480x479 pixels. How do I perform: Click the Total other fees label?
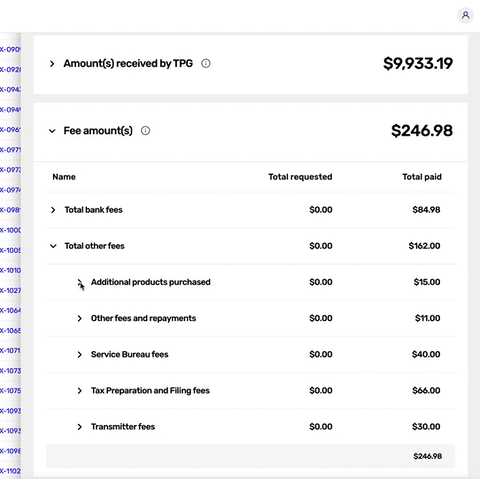(94, 246)
